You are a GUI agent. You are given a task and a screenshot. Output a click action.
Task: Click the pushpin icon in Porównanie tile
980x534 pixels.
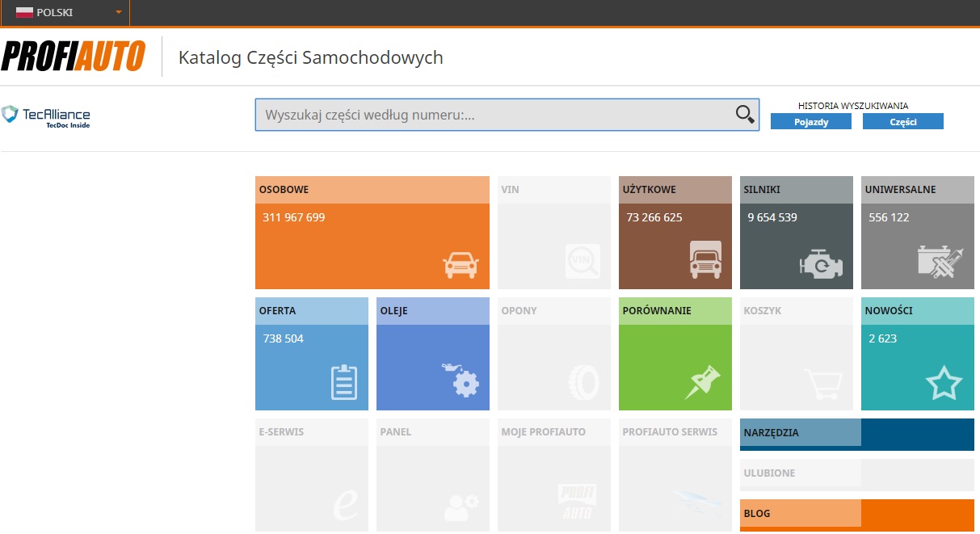pos(702,381)
